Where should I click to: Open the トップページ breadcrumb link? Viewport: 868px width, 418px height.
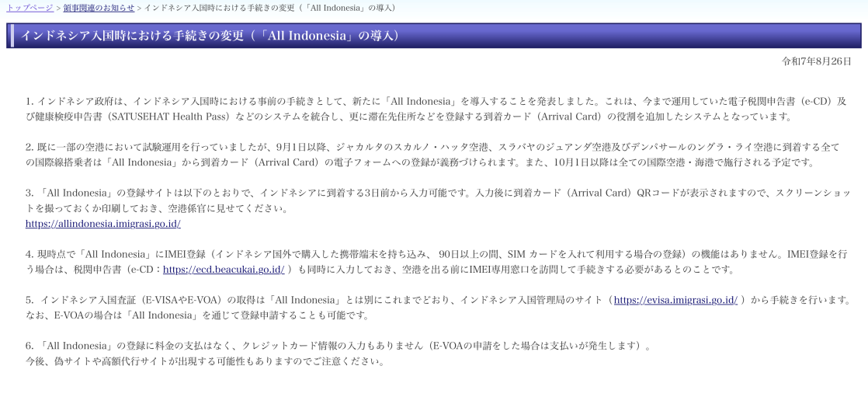[x=30, y=8]
